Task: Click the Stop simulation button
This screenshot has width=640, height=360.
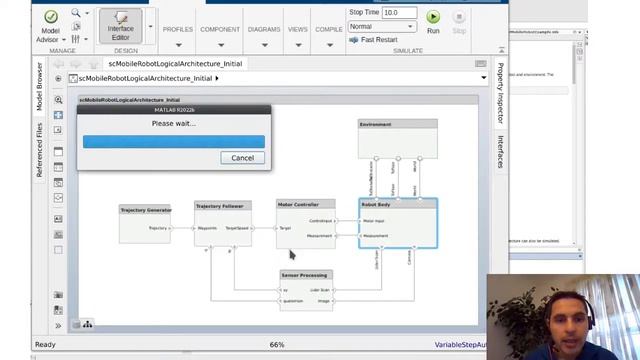Action: pyautogui.click(x=459, y=17)
